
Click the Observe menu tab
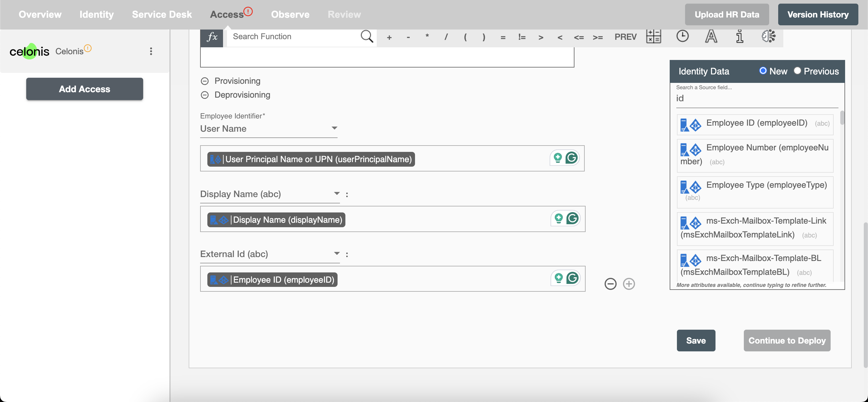[290, 14]
